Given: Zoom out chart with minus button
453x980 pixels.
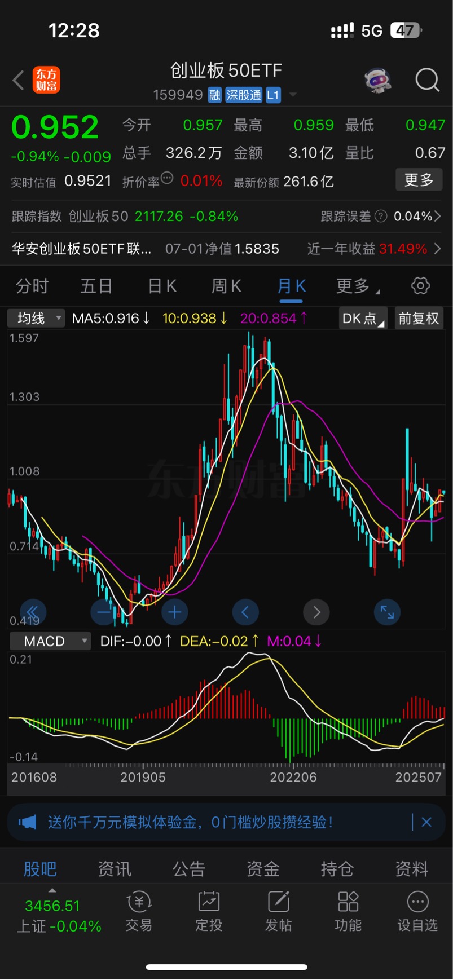Looking at the screenshot, I should coord(104,612).
